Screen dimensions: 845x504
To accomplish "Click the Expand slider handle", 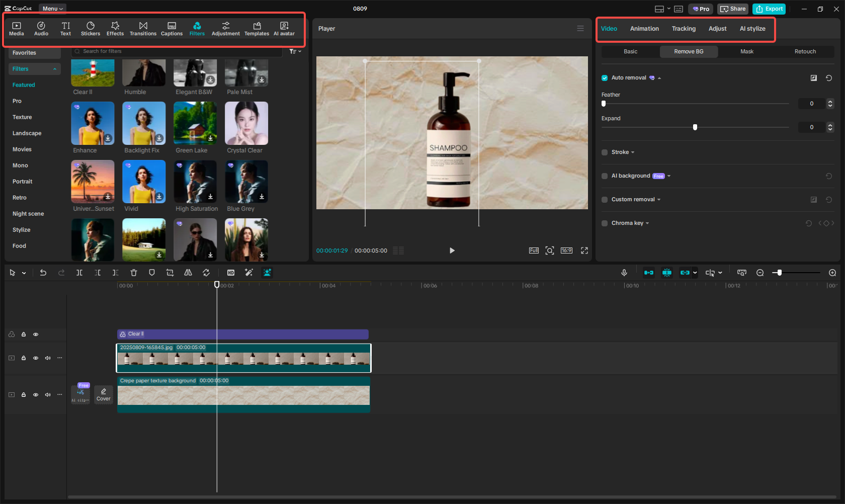I will pos(695,127).
